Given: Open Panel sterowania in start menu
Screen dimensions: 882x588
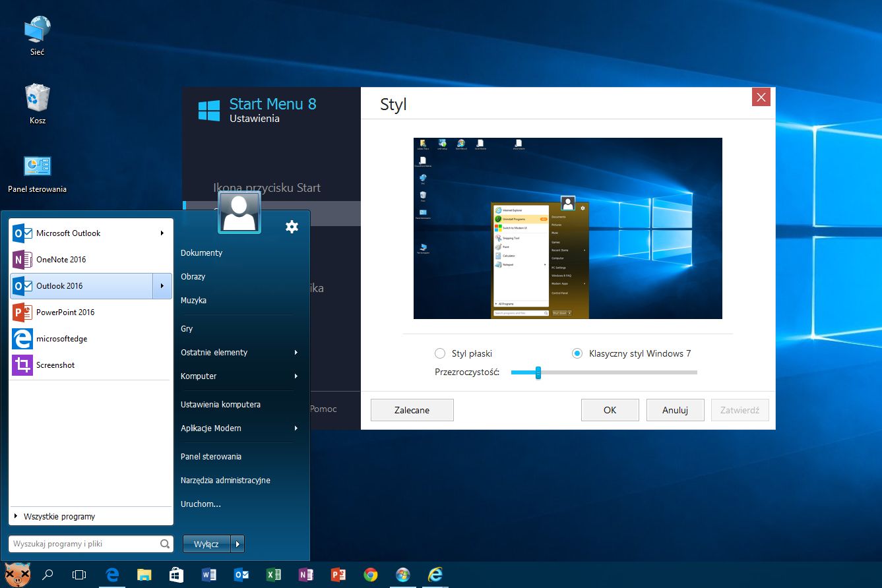Looking at the screenshot, I should [211, 457].
